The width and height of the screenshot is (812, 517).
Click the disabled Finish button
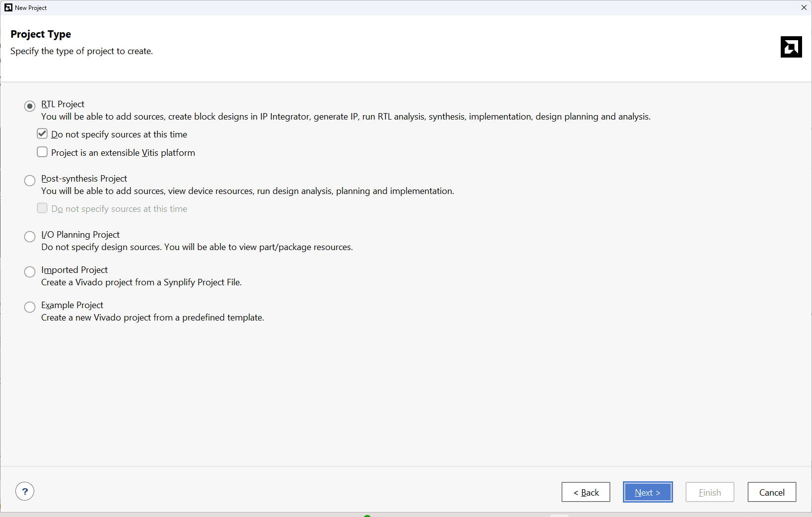pos(710,492)
